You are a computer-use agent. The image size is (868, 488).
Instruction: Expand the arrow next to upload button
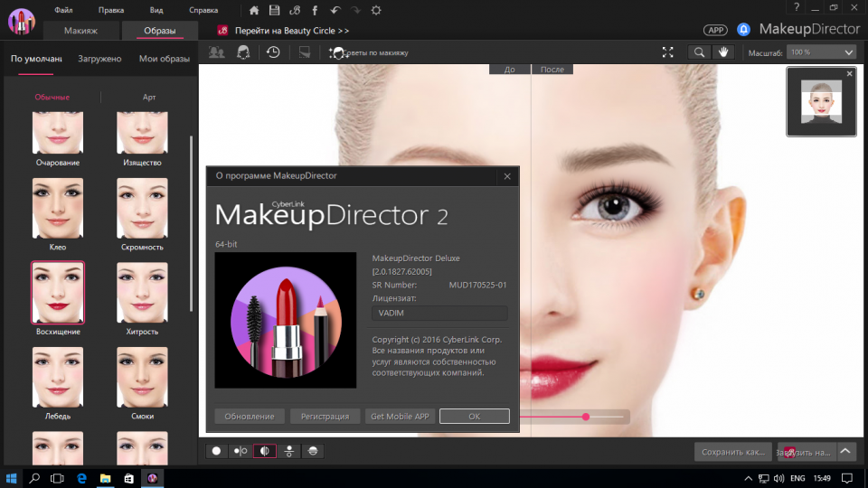coord(846,451)
